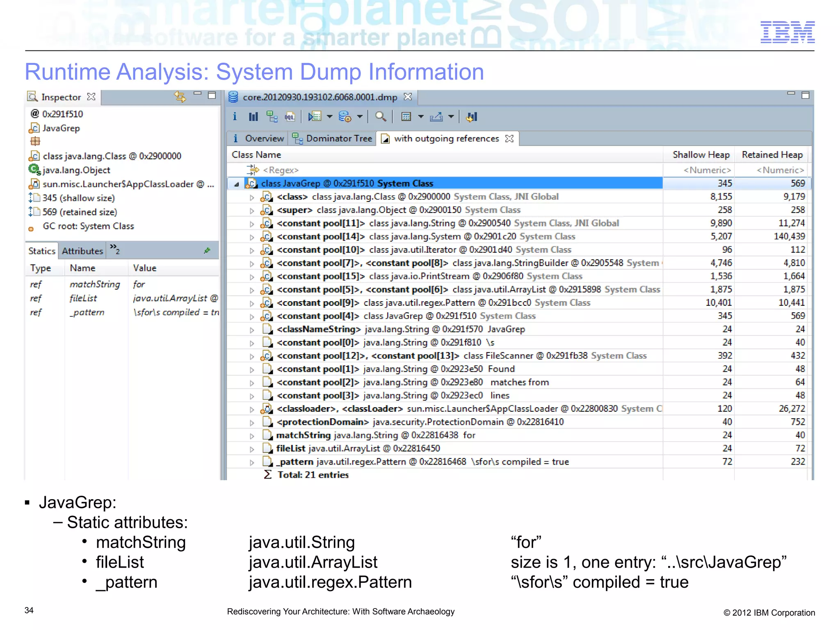This screenshot has width=840, height=630.
Task: Switch to the Attributes tab
Action: tap(82, 251)
